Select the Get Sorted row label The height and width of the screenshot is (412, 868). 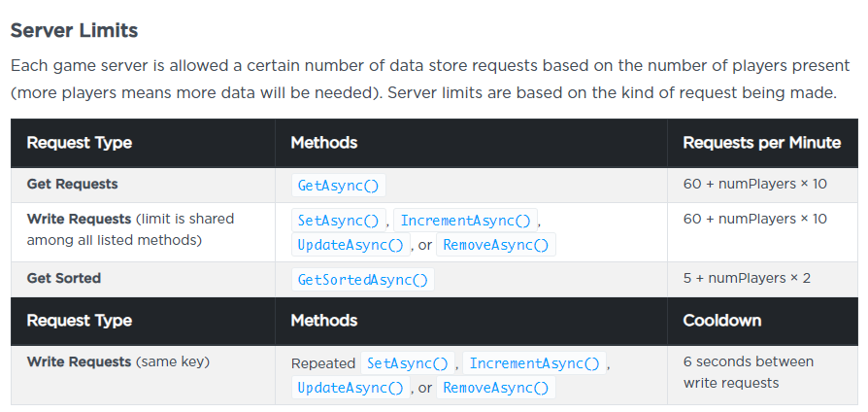point(64,278)
